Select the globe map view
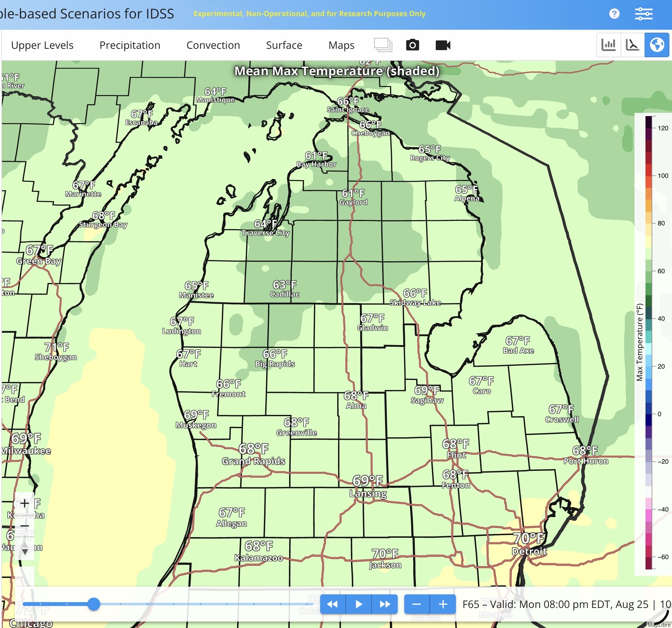This screenshot has width=672, height=628. [x=656, y=45]
